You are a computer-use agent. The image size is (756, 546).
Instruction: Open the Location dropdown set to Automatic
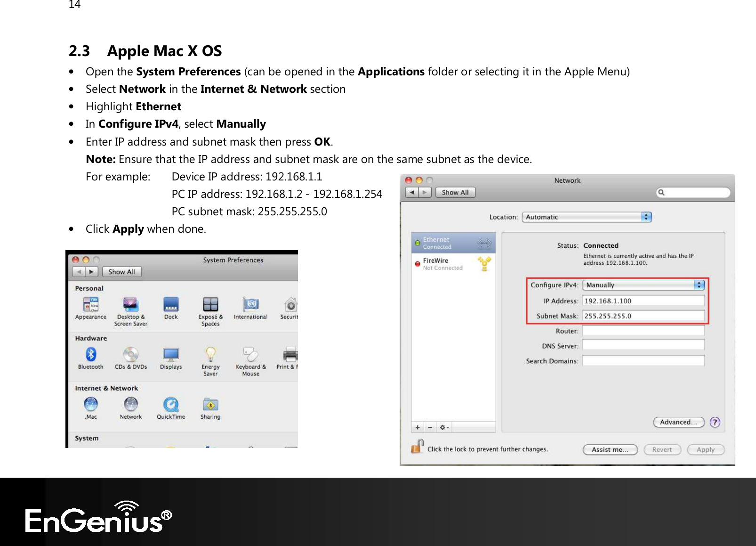point(587,217)
